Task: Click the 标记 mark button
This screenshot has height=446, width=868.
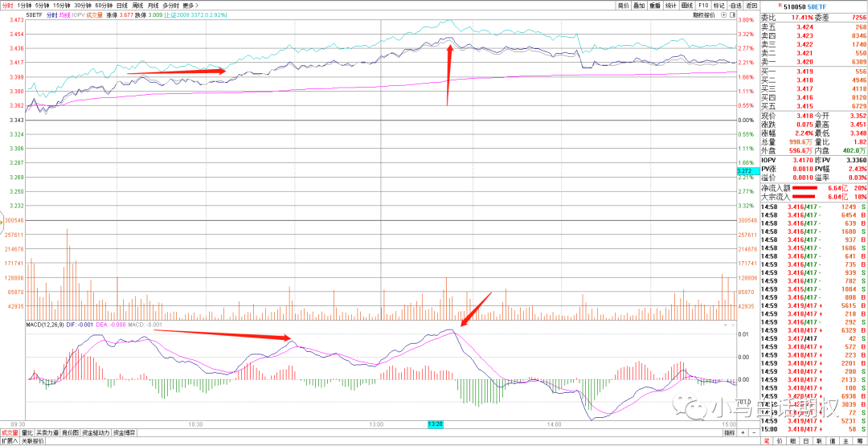Action: (719, 5)
